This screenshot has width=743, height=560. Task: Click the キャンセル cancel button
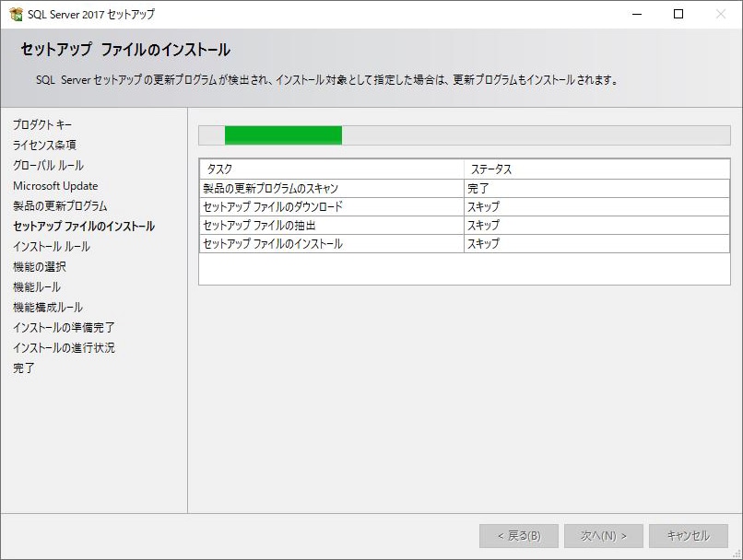pos(689,536)
